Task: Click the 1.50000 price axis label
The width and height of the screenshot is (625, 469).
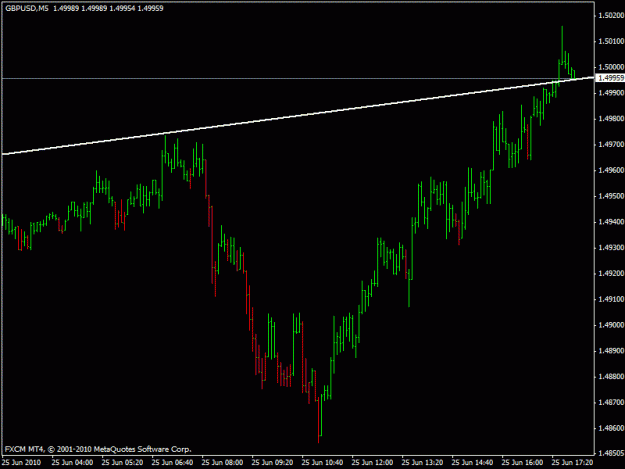Action: pos(611,67)
